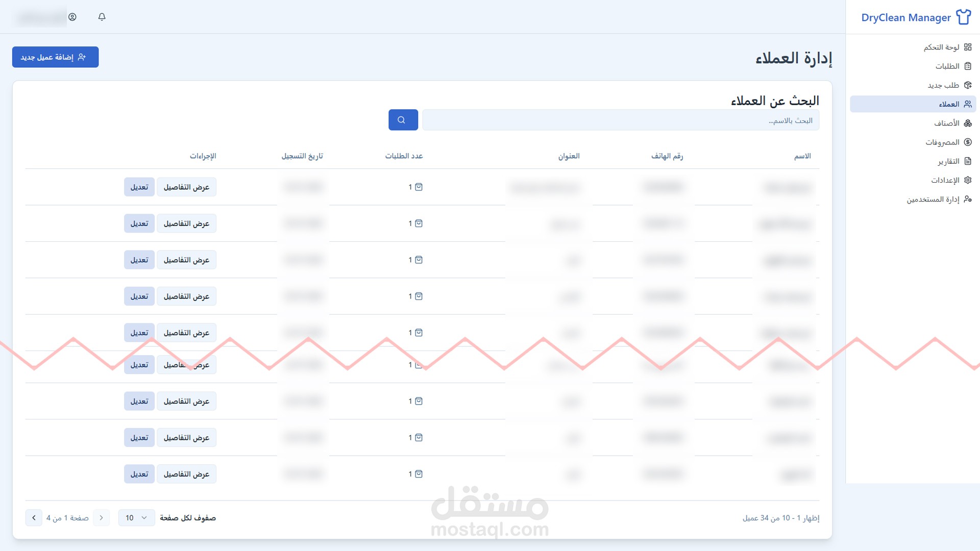Go to the previous page arrow
The width and height of the screenshot is (980, 551).
coord(101,518)
